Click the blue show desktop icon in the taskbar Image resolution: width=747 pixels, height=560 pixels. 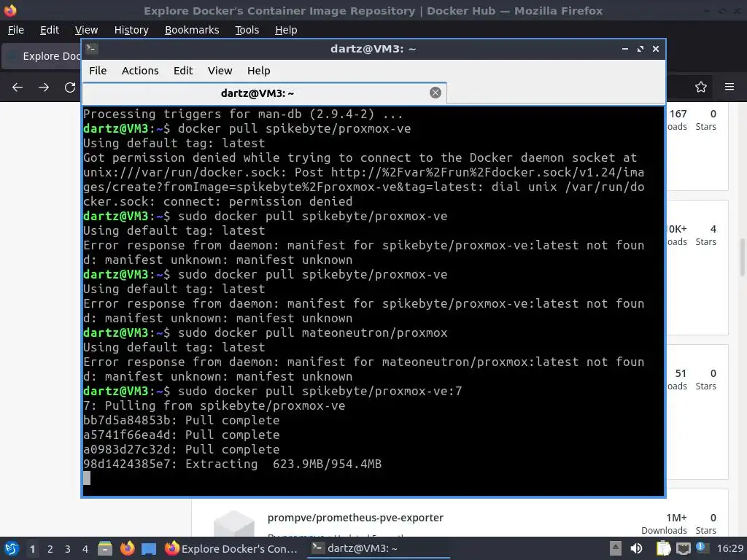click(149, 549)
